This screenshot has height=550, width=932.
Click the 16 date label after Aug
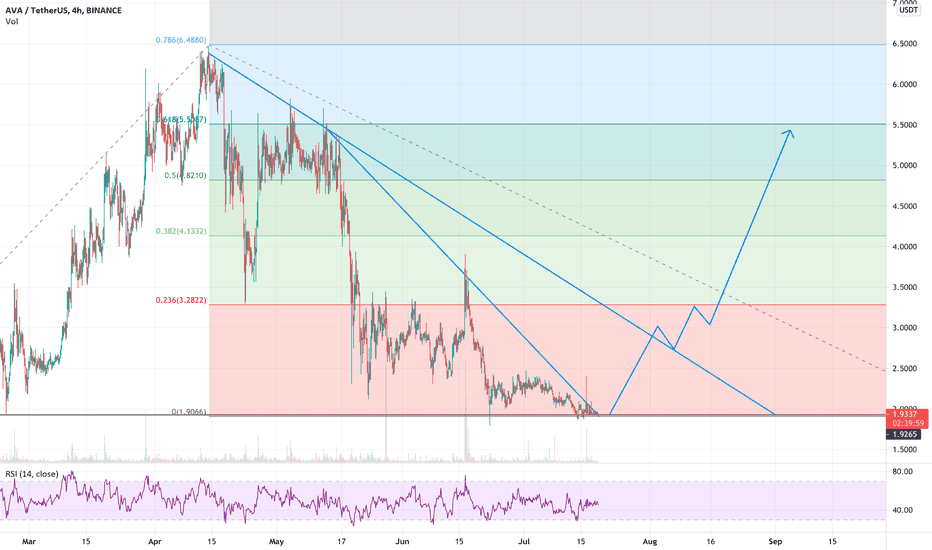coord(710,541)
